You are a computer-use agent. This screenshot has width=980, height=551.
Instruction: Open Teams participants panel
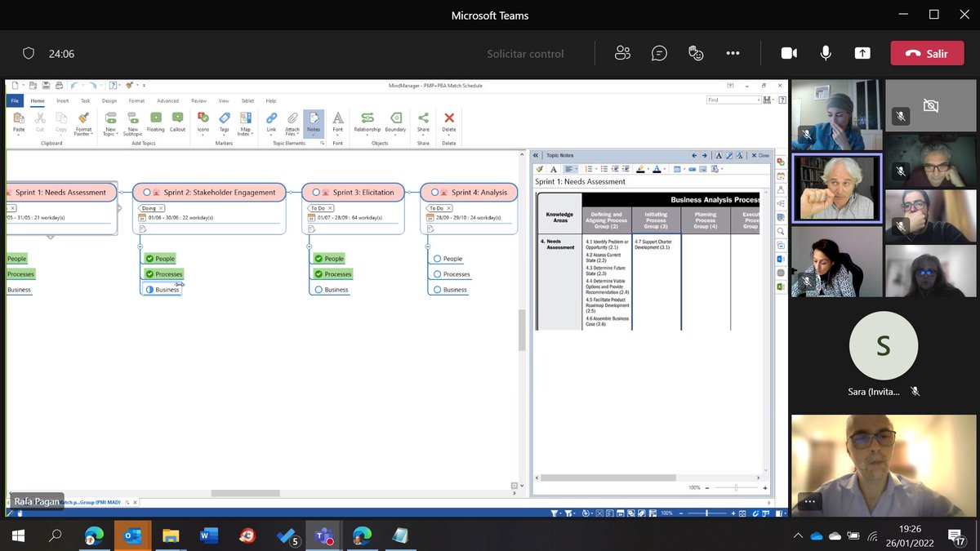click(x=623, y=53)
